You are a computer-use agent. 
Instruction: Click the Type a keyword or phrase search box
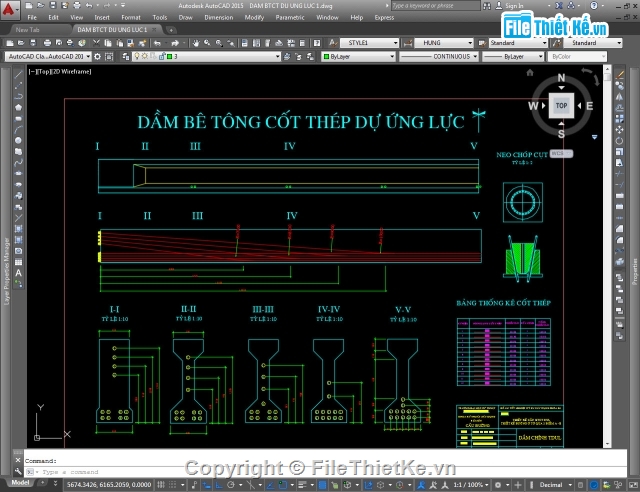coord(435,6)
